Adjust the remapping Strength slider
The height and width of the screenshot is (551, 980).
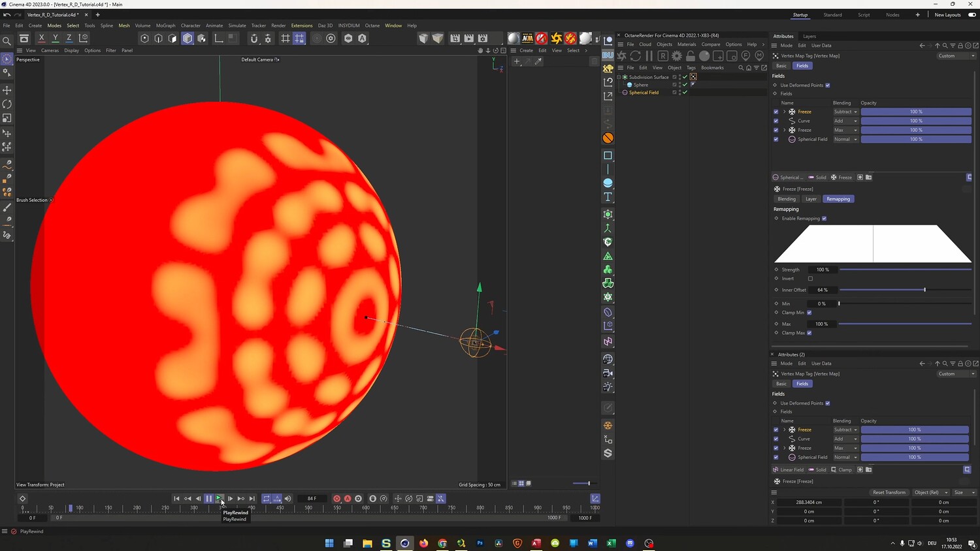tap(906, 270)
